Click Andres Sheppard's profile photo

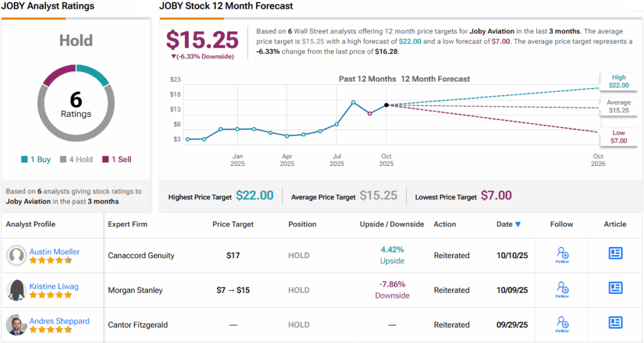pos(16,325)
